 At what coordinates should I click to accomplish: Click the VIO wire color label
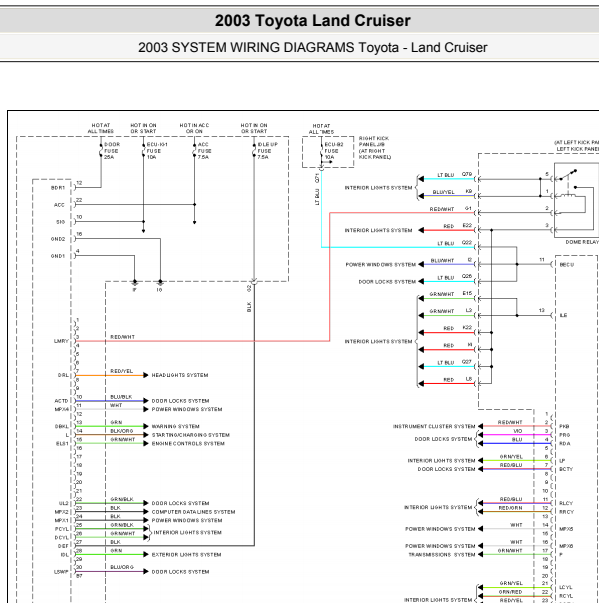(x=517, y=431)
